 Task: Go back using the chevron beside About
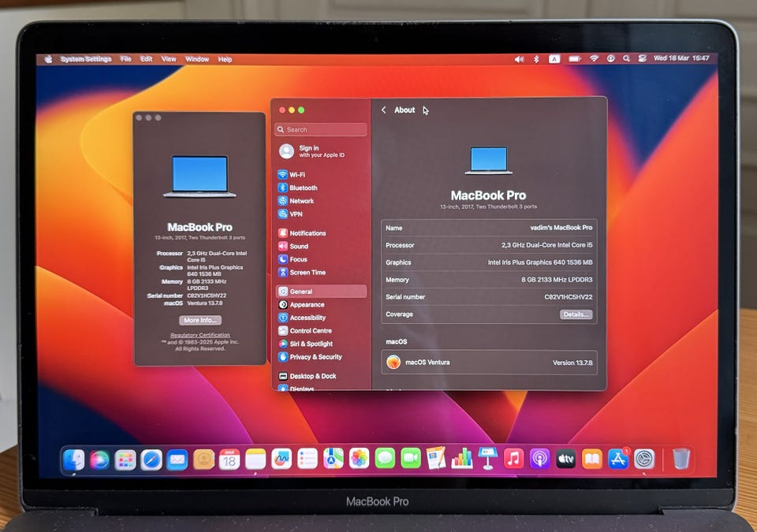click(384, 110)
